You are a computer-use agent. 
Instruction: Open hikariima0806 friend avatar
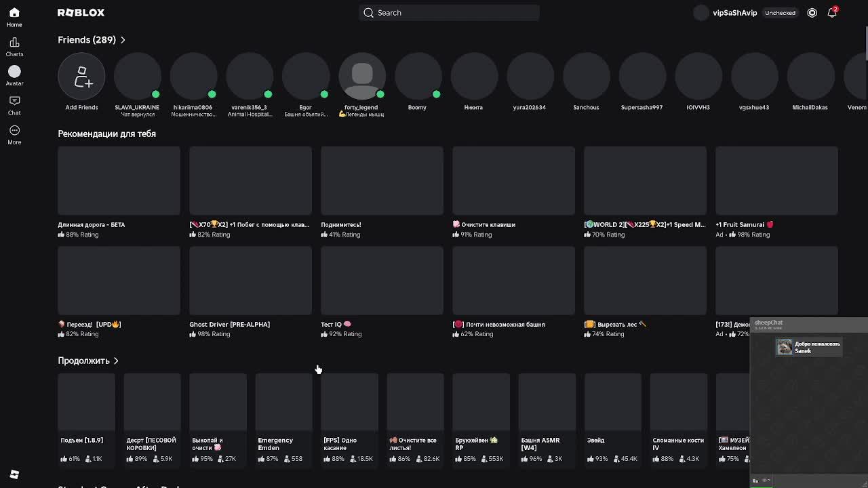click(193, 77)
